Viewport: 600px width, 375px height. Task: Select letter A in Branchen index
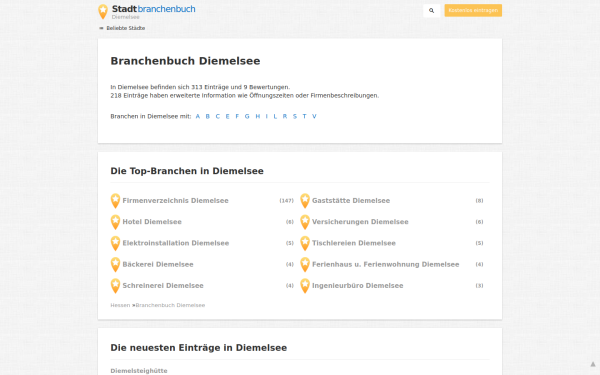tap(197, 116)
